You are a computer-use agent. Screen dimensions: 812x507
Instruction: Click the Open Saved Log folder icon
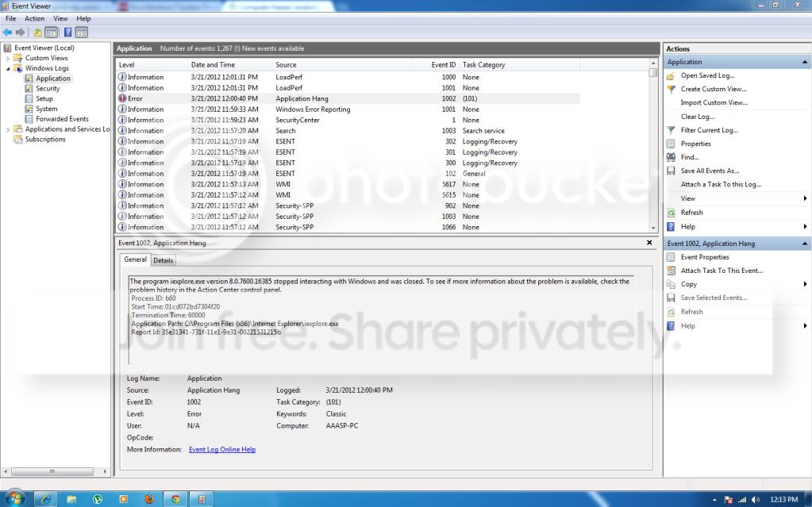pyautogui.click(x=672, y=75)
